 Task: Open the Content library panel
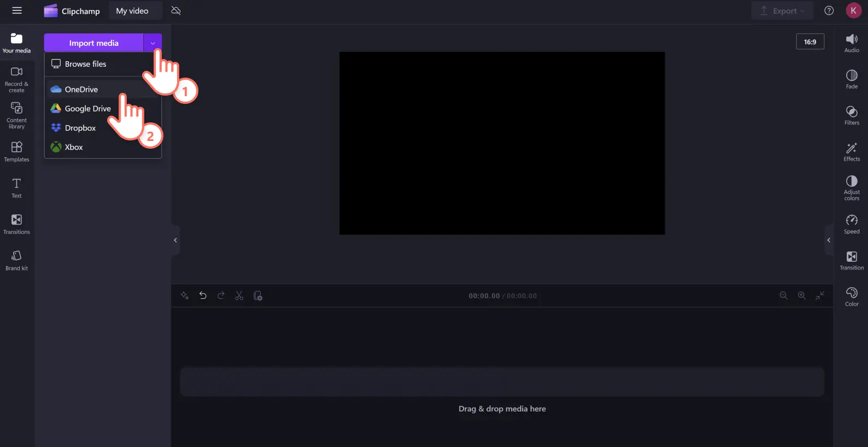tap(16, 116)
